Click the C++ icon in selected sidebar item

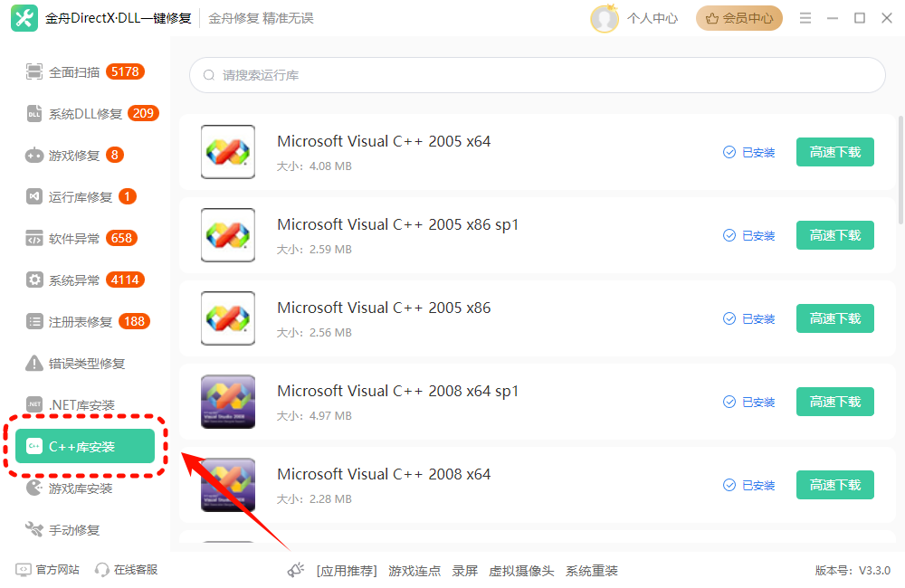click(x=34, y=446)
